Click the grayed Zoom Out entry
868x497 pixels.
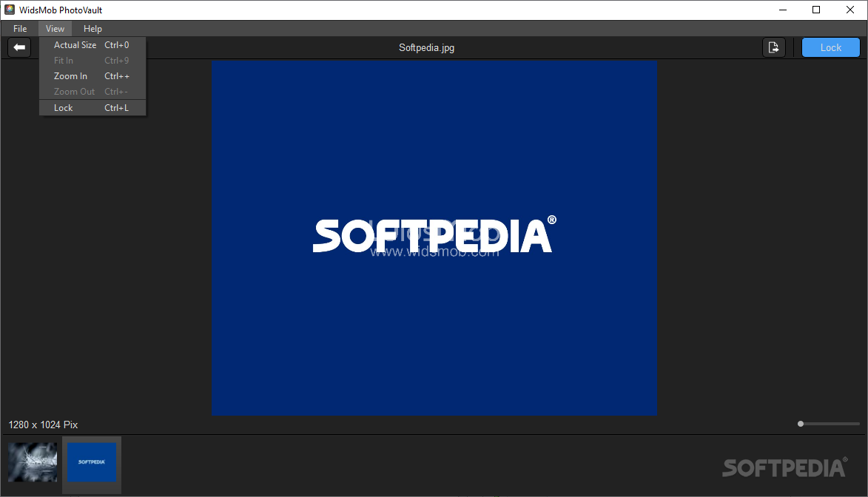coord(92,91)
